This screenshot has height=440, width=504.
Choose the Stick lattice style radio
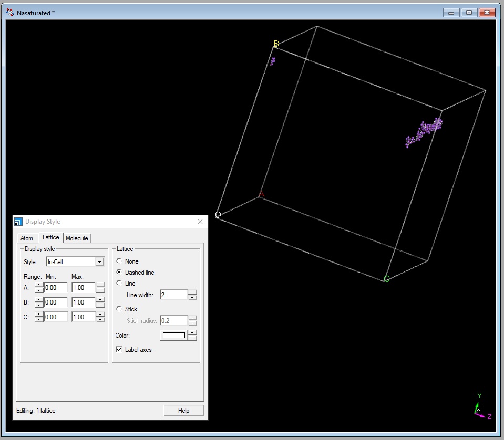pyautogui.click(x=119, y=309)
